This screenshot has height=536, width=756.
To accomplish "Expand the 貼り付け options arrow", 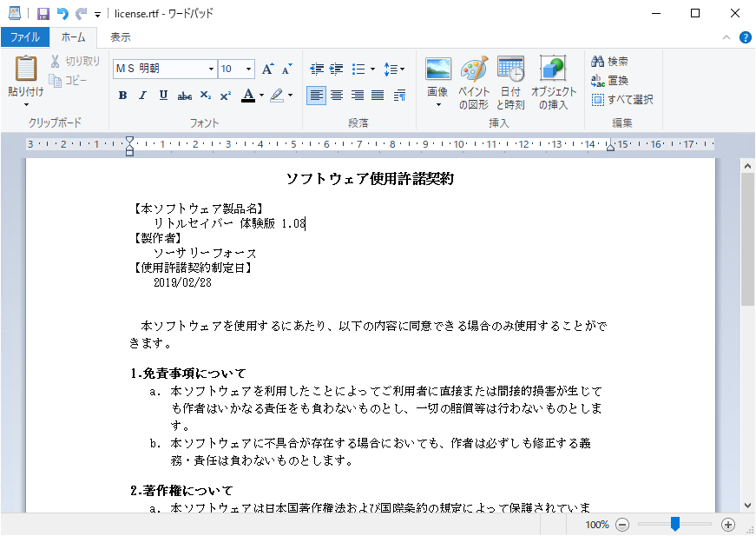I will (x=26, y=104).
